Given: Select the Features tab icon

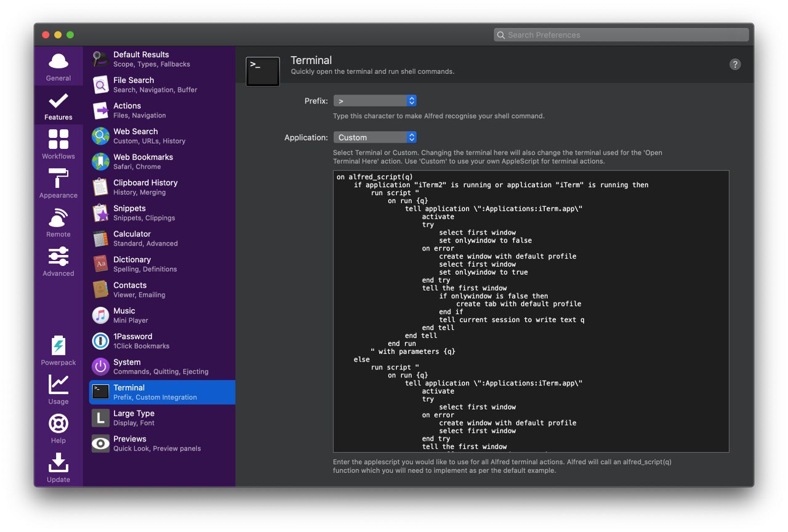Looking at the screenshot, I should tap(58, 106).
